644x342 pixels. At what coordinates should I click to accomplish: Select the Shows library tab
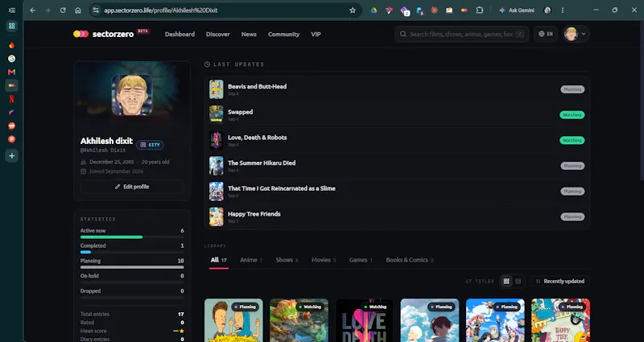(x=287, y=260)
